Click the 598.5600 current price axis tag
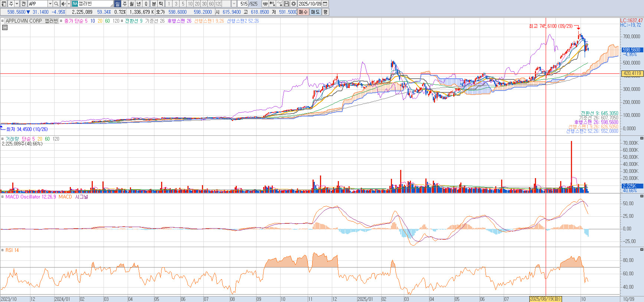 [632, 50]
